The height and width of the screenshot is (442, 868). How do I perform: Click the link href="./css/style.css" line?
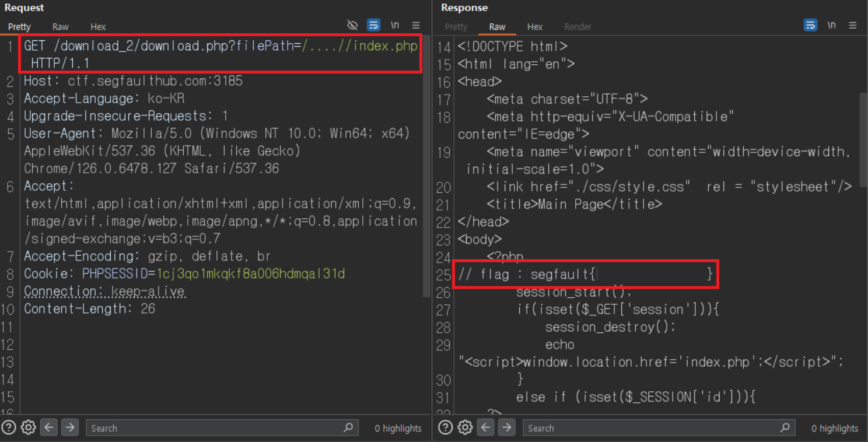(x=670, y=186)
